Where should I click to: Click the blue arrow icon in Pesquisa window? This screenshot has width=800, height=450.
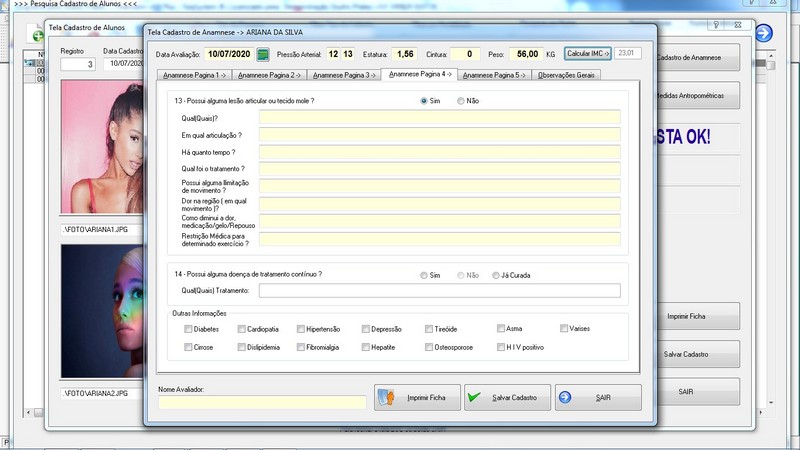pos(764,33)
